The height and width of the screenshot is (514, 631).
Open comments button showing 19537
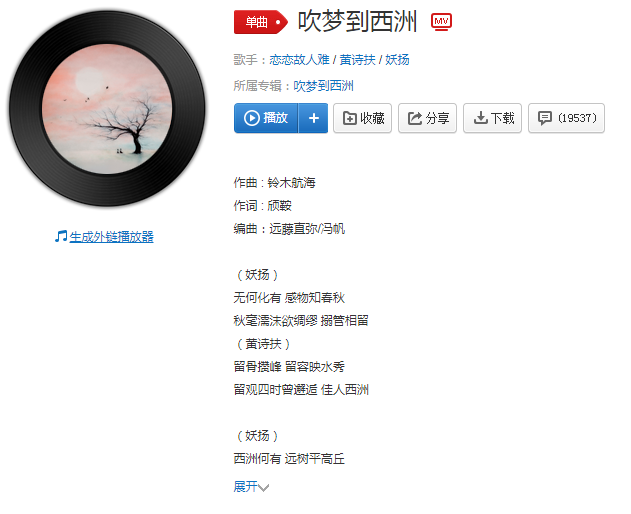(566, 118)
